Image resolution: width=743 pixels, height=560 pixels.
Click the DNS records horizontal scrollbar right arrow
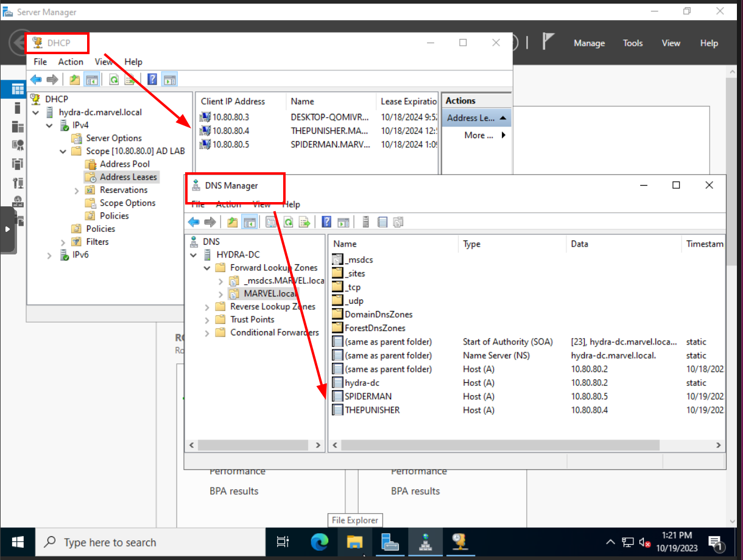[x=719, y=446]
